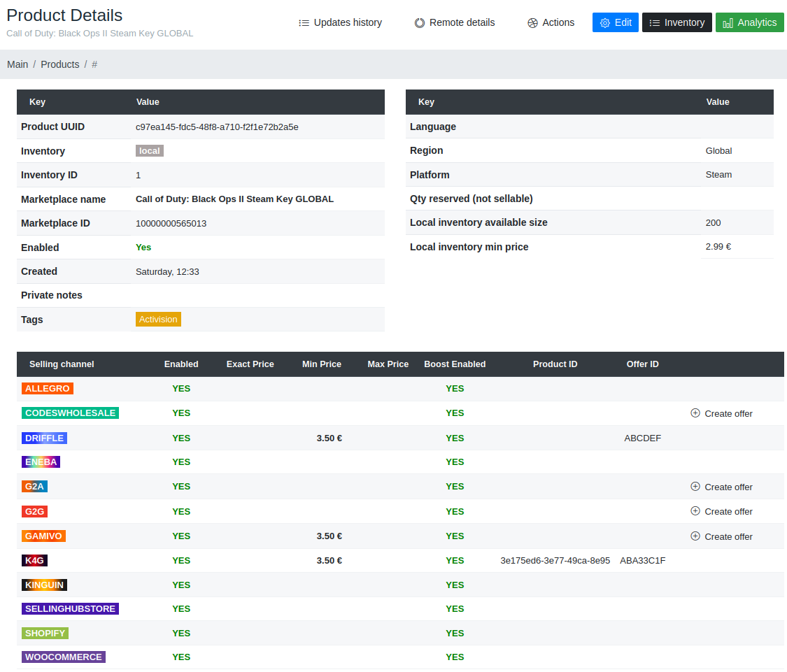Click the Product Details page title
This screenshot has height=672, width=787.
64,15
